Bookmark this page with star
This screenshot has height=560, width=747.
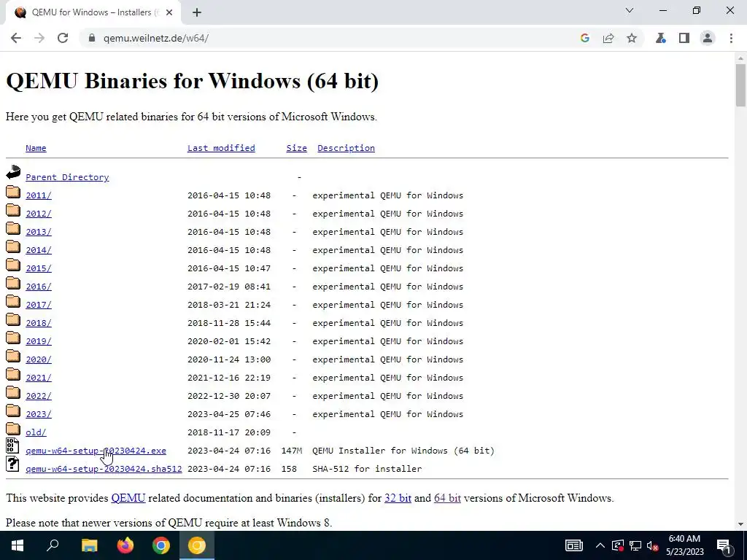click(632, 38)
